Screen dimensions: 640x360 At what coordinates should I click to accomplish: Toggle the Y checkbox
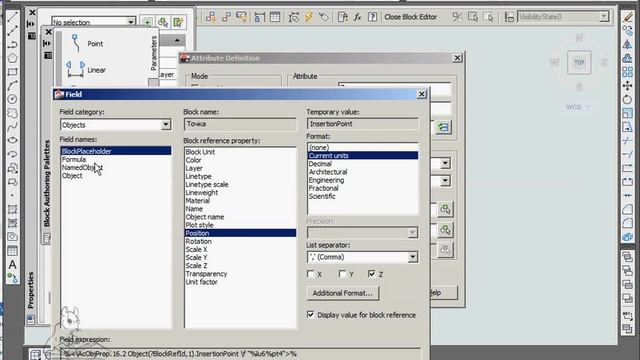[x=343, y=274]
